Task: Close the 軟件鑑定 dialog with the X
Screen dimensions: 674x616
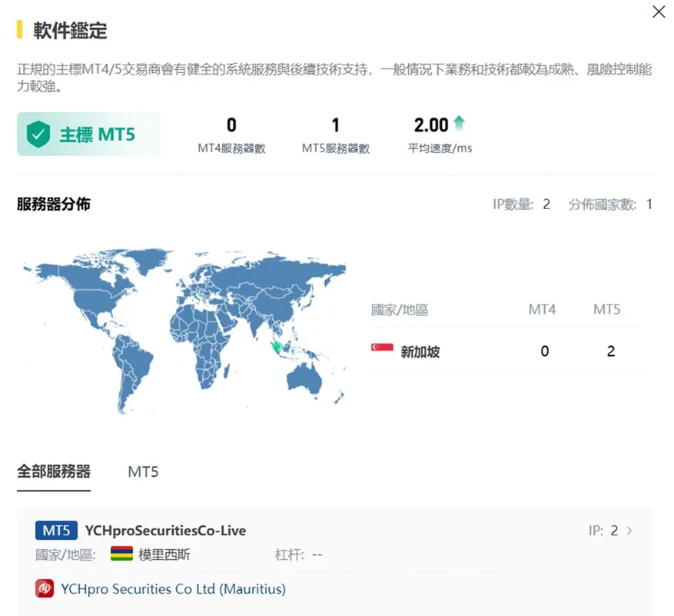Action: (x=659, y=12)
